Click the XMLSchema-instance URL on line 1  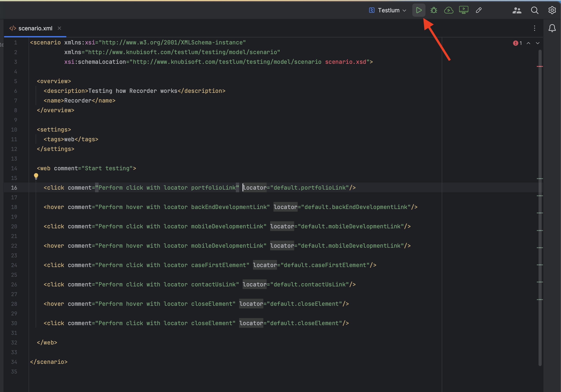click(172, 42)
